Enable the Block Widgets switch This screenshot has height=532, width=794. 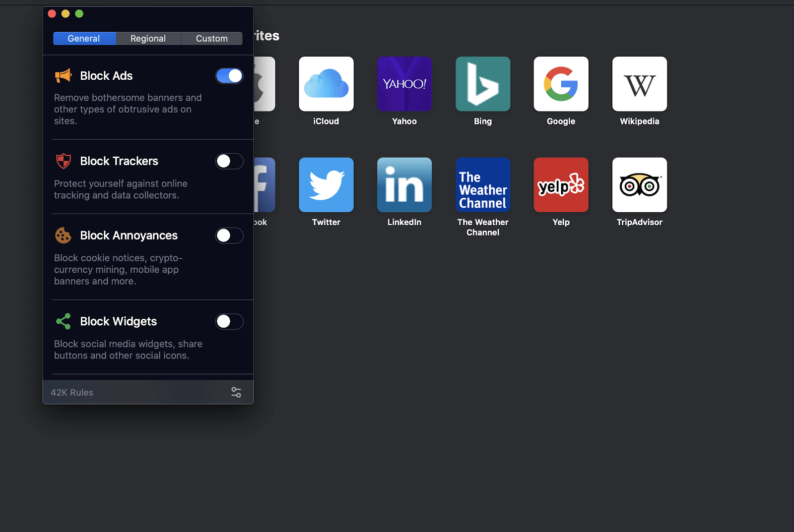[x=229, y=321]
